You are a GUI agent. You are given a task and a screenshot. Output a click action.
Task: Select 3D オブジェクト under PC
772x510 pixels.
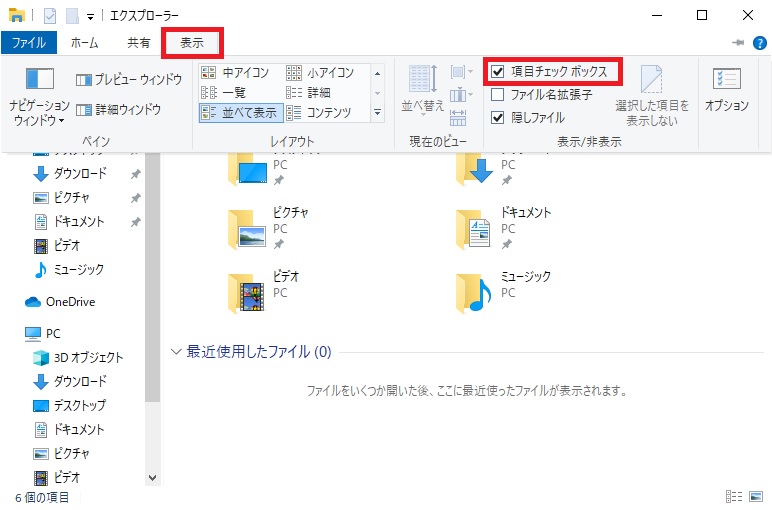[78, 357]
